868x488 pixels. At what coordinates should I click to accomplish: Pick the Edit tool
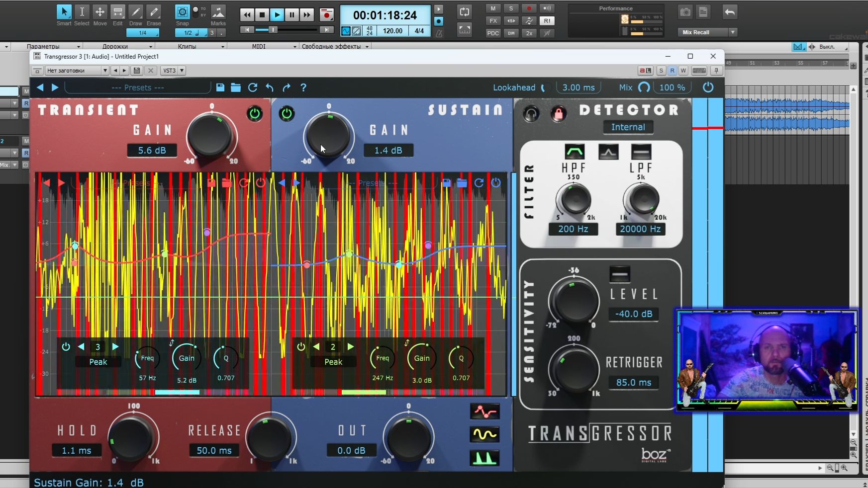(118, 12)
